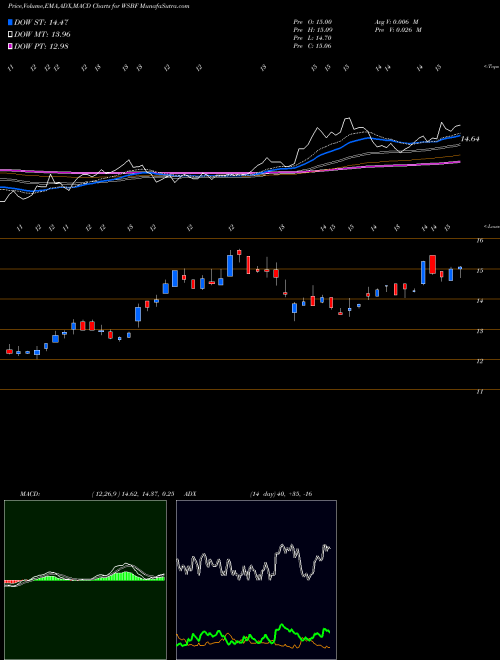This screenshot has height=660, width=500.
Task: Select the 'DOW PT: 12.98' legend text
Action: tap(41, 46)
